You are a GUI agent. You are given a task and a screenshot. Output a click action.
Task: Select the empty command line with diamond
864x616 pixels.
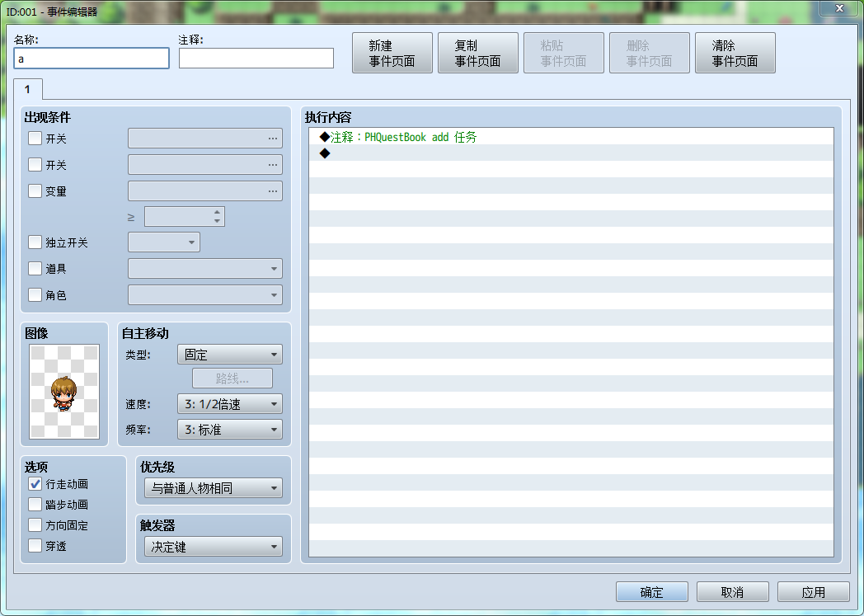pyautogui.click(x=571, y=153)
